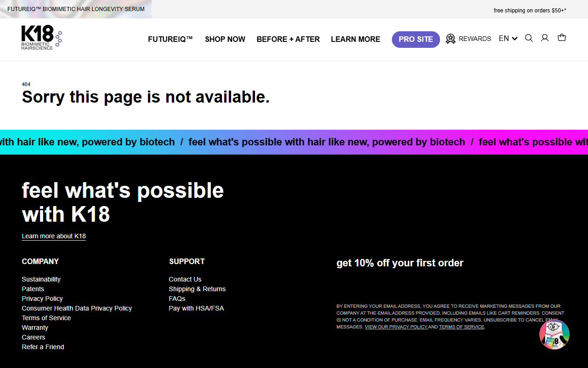This screenshot has height=368, width=588.
Task: Click the FUTUREIQ Biomimetic Hair Longevity Serum banner
Action: click(76, 9)
